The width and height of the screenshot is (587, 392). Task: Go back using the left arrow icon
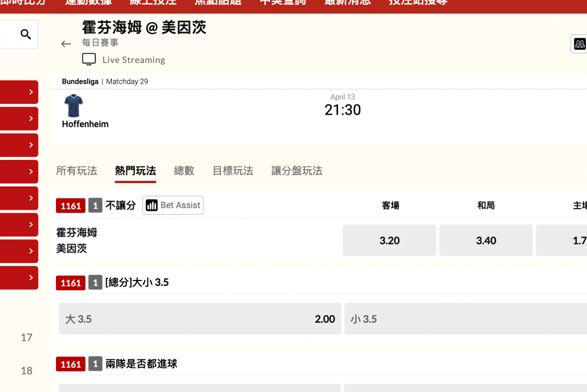pyautogui.click(x=66, y=44)
